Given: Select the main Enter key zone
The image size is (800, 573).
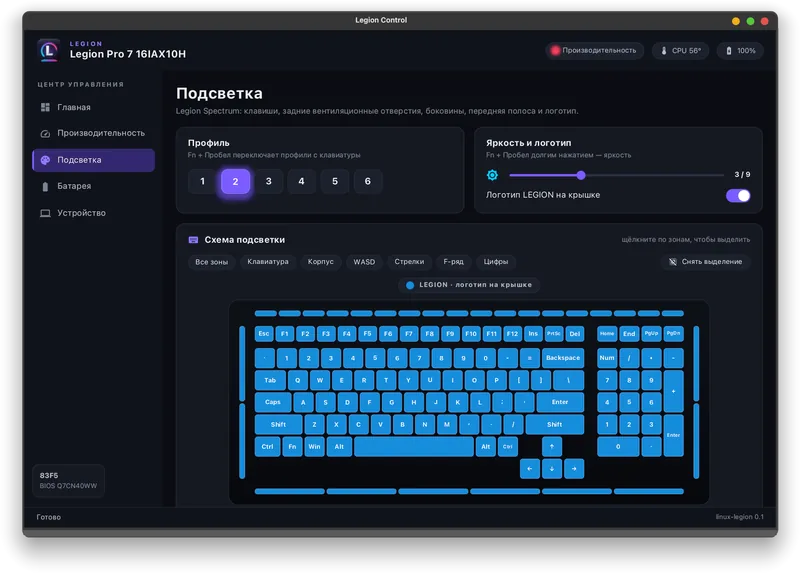Looking at the screenshot, I should click(560, 402).
